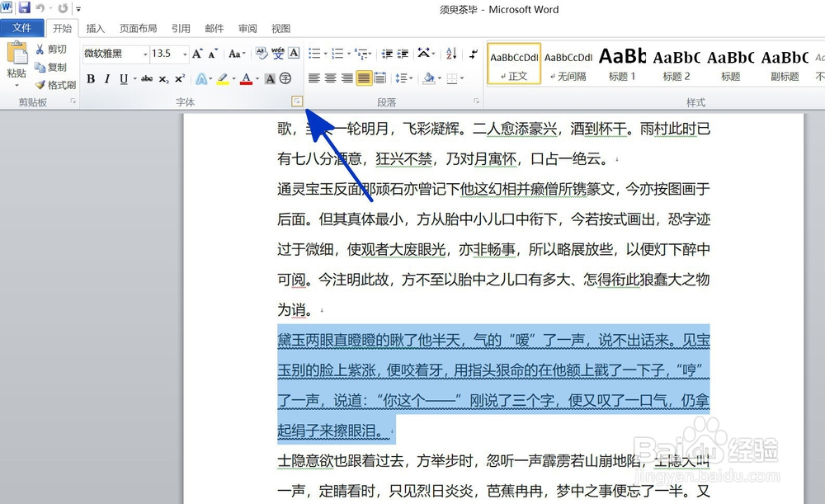This screenshot has width=825, height=504.
Task: Click the Grow Font icon
Action: tap(196, 53)
